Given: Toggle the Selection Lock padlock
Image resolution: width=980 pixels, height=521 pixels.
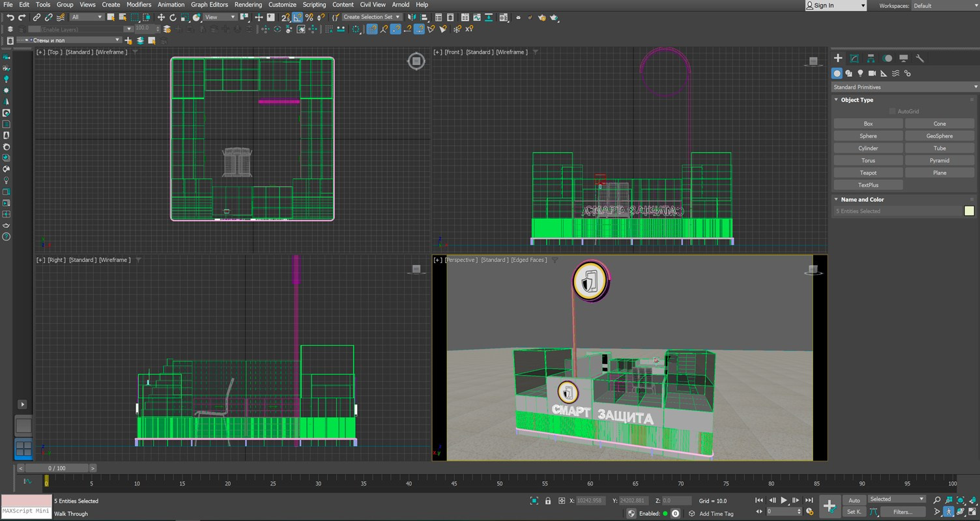Looking at the screenshot, I should [548, 501].
